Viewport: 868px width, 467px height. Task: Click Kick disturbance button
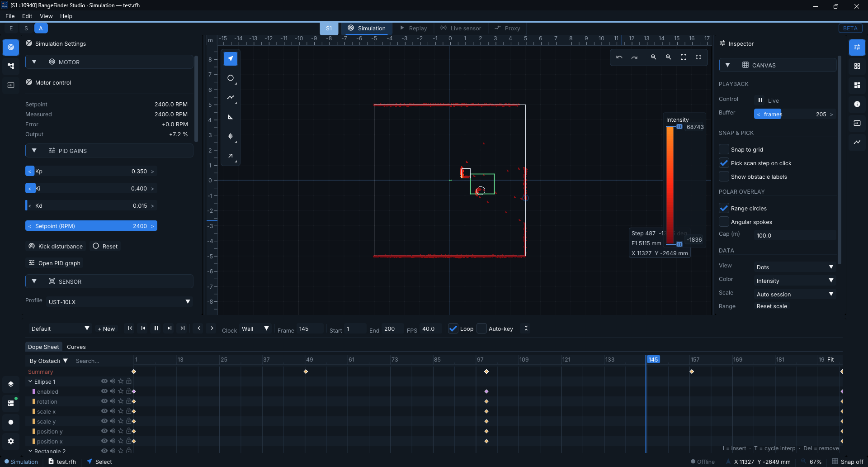pos(56,246)
